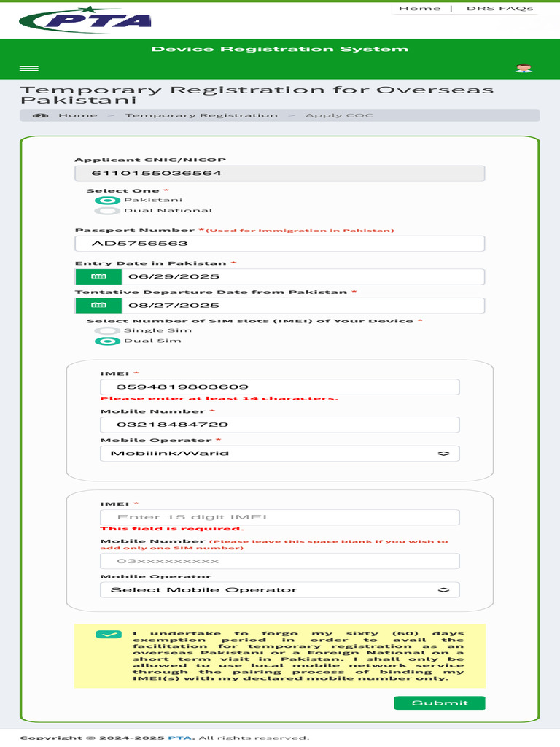
Task: Click the Submit button
Action: pyautogui.click(x=440, y=703)
